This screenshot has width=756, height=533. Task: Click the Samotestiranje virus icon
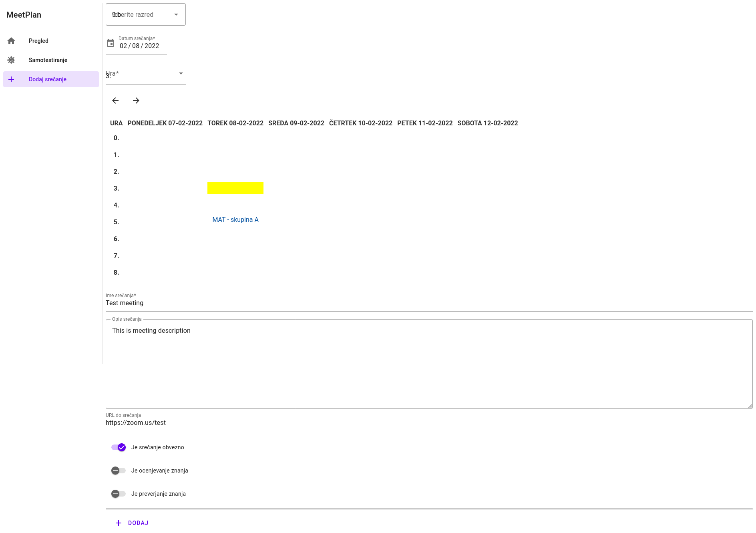(11, 60)
